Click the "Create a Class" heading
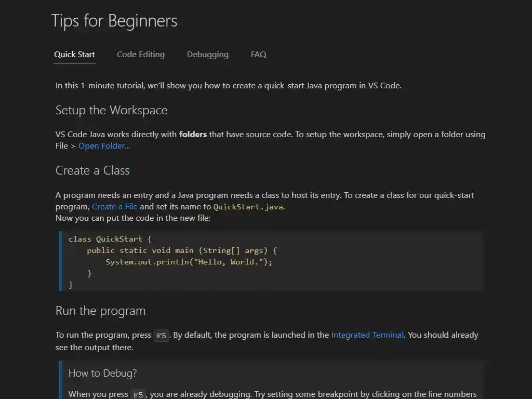Screen dimensions: 532x399 (x=92, y=170)
